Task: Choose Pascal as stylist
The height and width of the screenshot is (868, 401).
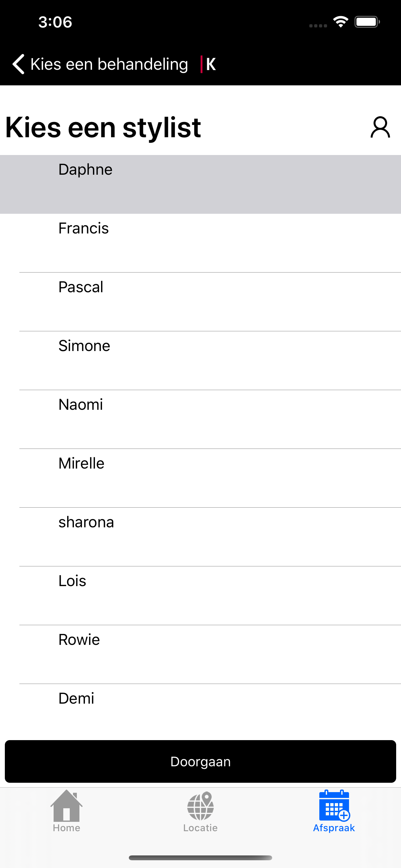Action: pyautogui.click(x=200, y=302)
